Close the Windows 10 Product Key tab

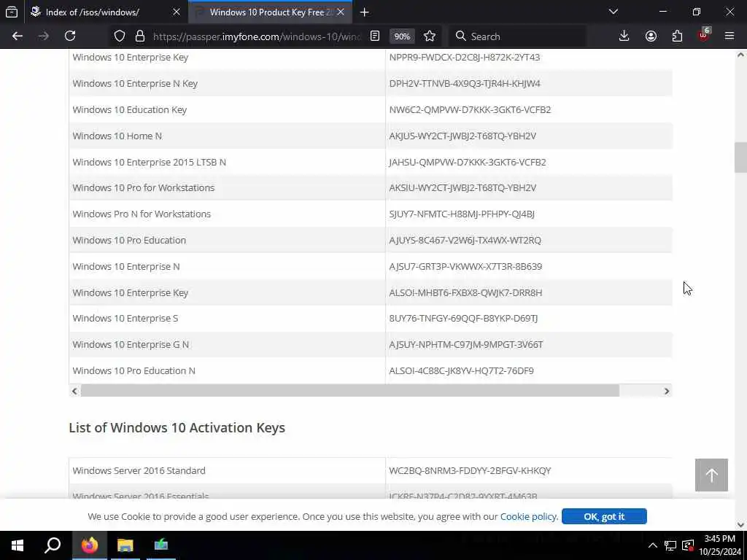(341, 12)
